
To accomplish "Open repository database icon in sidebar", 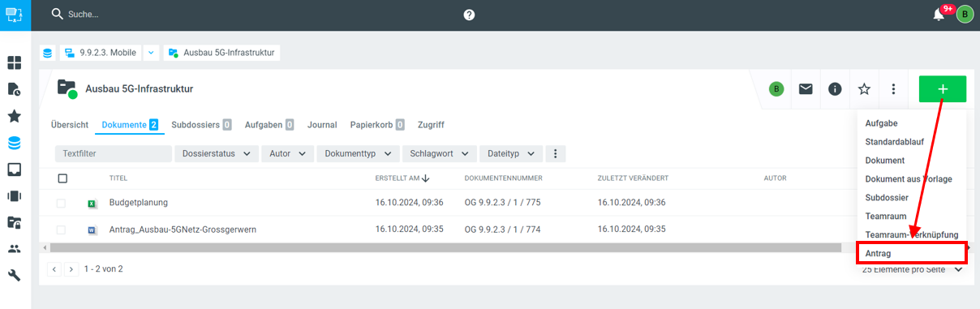I will [x=14, y=143].
